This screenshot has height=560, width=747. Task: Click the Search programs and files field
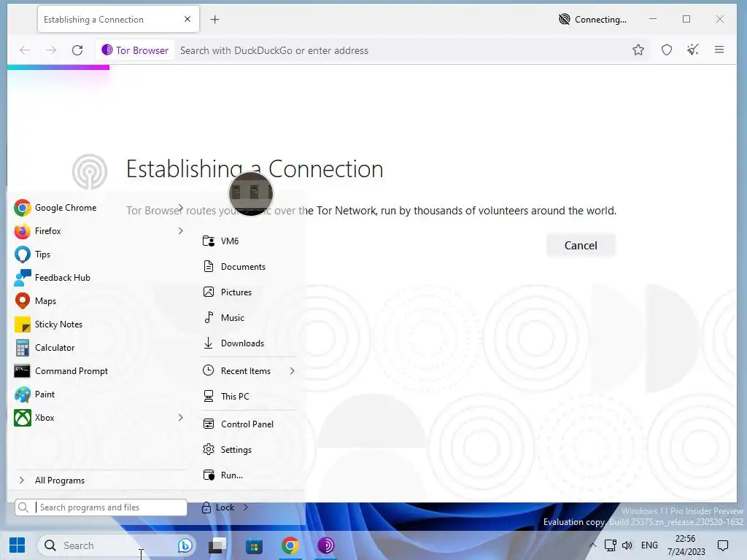point(101,507)
